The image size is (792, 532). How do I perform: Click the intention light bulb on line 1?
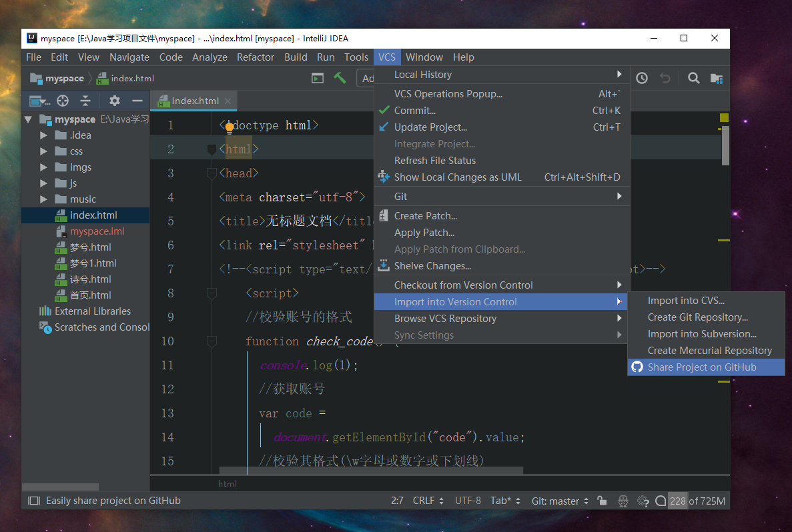click(230, 127)
